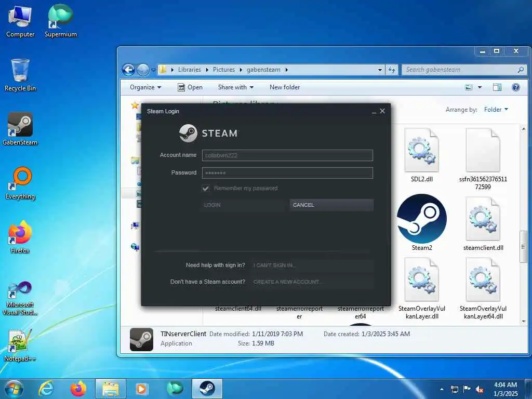Select the SDL2.dll file
Screen dimensions: 532x399
tap(422, 155)
